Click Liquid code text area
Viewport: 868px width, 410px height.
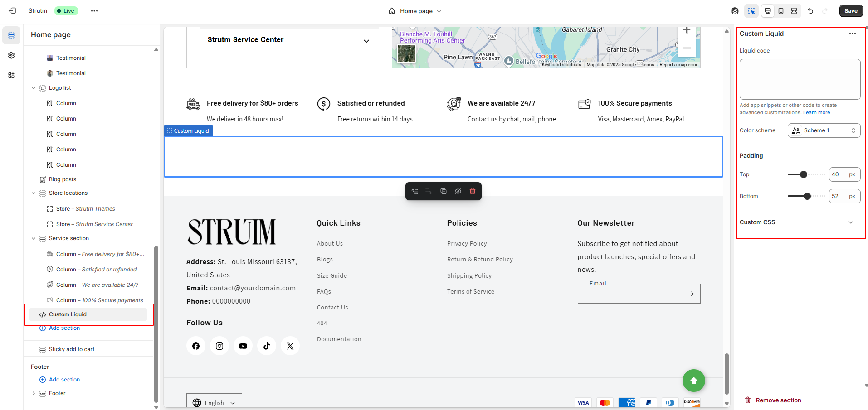pyautogui.click(x=800, y=79)
